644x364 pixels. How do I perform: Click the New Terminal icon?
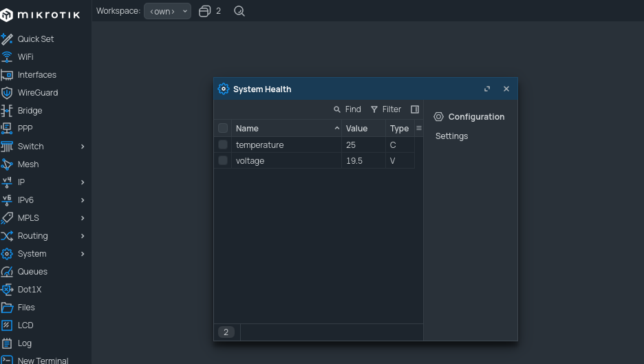[x=7, y=361]
